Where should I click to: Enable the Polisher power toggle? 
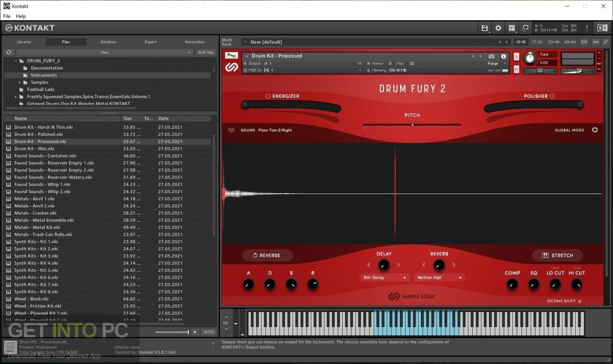[x=552, y=96]
